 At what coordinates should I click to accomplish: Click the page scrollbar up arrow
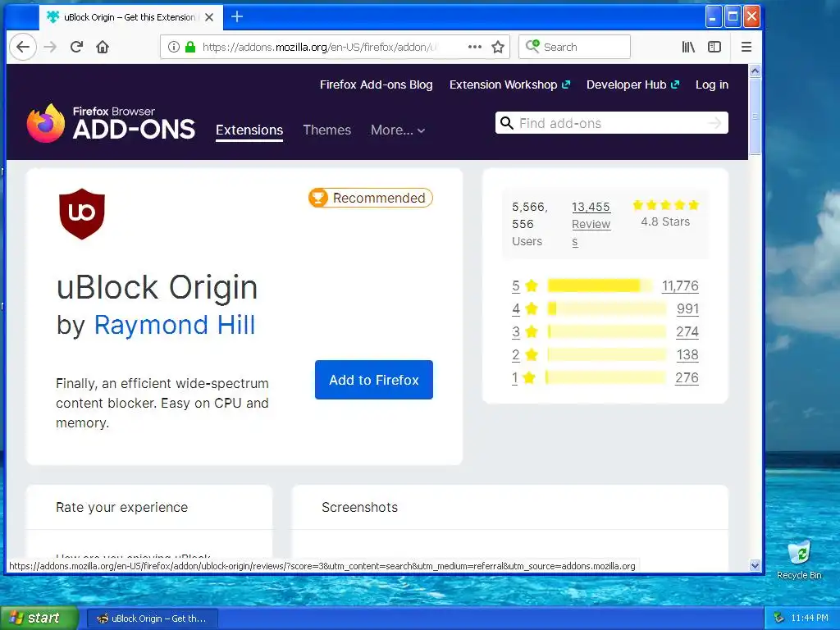pyautogui.click(x=756, y=71)
